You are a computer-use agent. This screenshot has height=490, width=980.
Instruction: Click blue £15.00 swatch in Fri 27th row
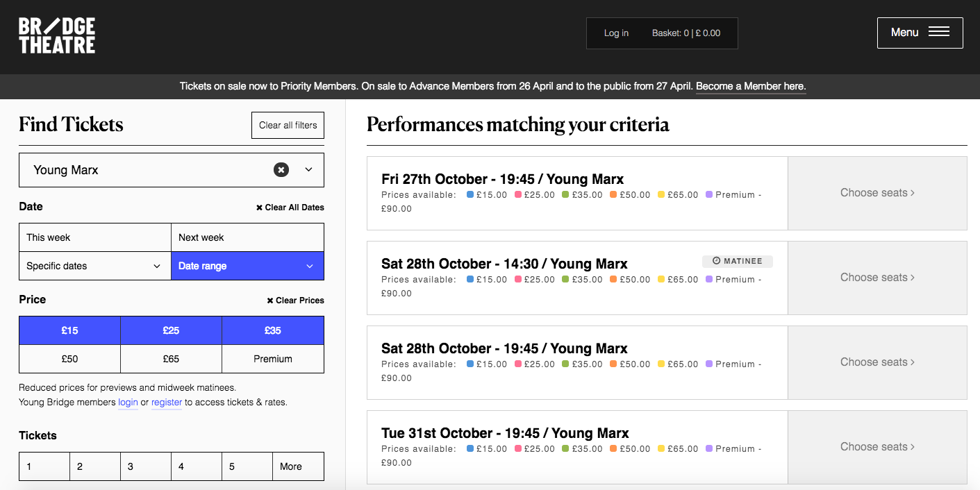(x=470, y=195)
